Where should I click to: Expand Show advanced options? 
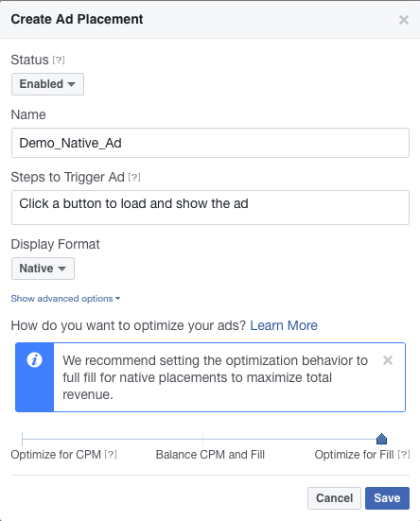click(65, 299)
